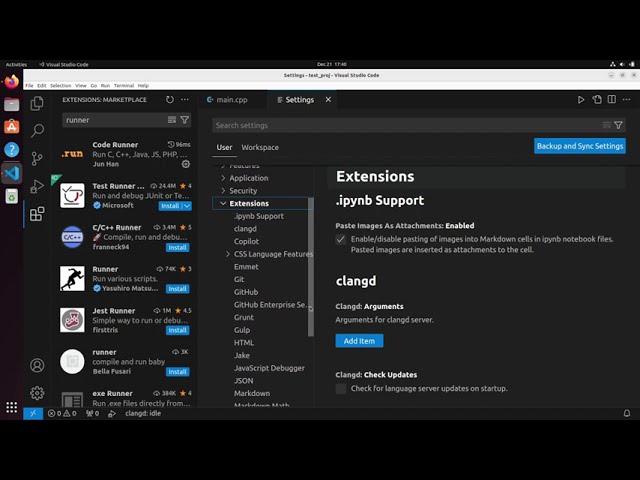Click clangd: idle status bar entry

143,413
